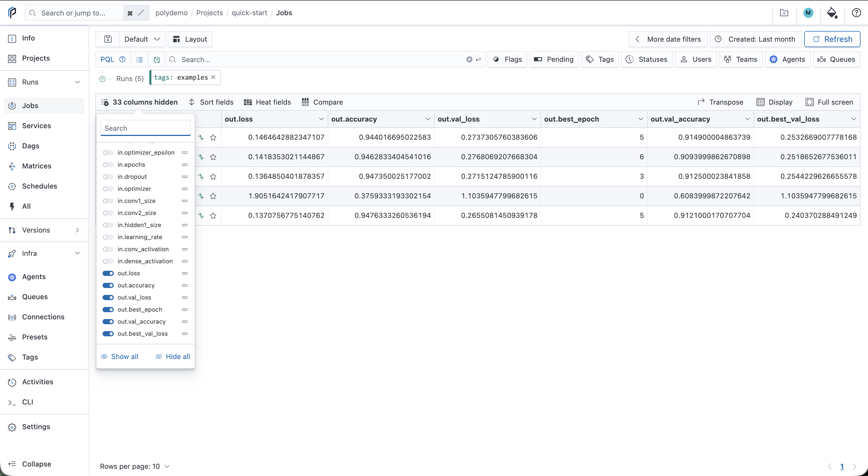868x476 pixels.
Task: Click run kind icon in first row
Action: (x=201, y=138)
